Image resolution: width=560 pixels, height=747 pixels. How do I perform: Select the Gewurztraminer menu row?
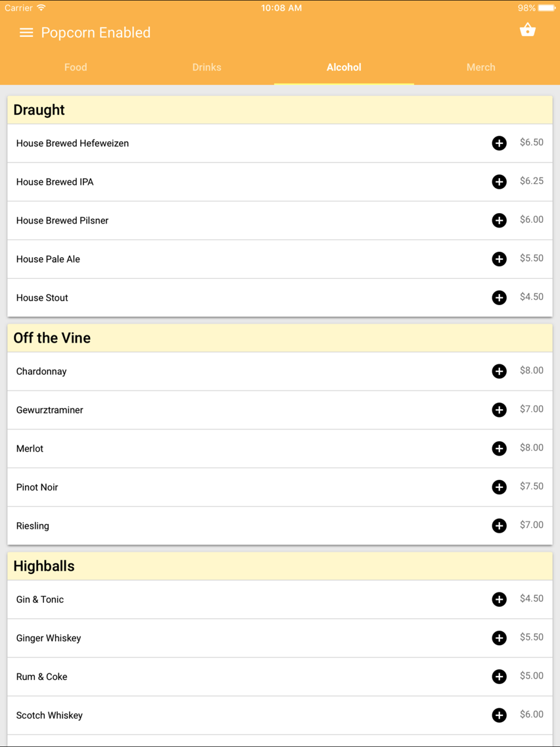point(280,410)
